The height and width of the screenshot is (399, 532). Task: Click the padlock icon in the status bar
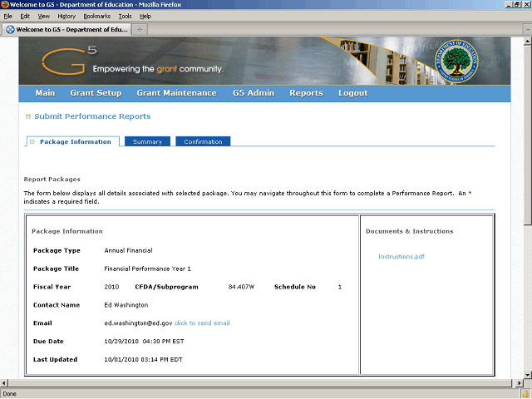click(x=525, y=394)
